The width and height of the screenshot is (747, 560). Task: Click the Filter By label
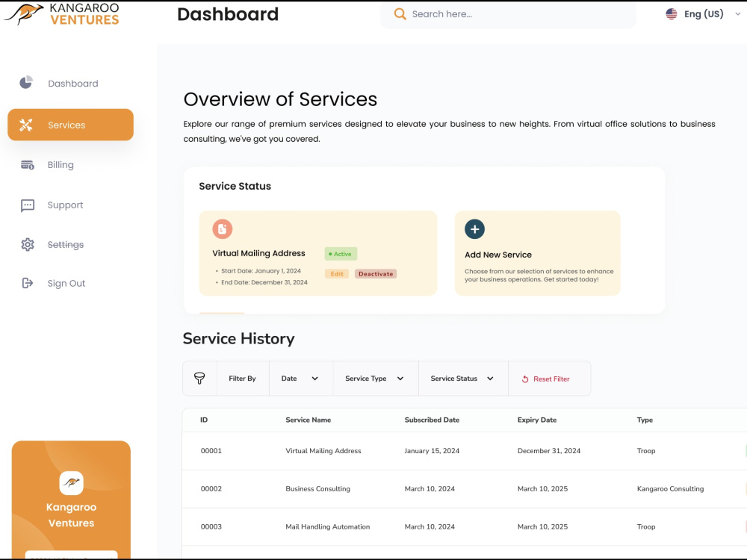tap(242, 379)
